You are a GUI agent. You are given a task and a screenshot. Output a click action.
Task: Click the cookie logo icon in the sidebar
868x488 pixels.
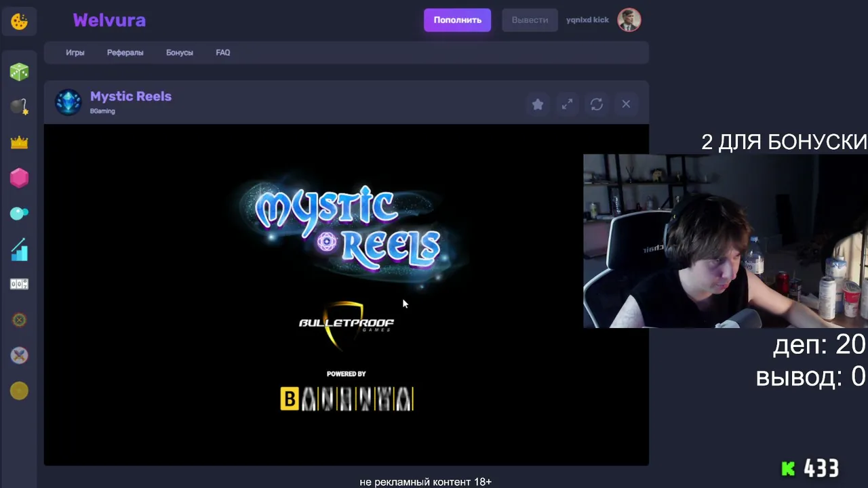[x=19, y=21]
